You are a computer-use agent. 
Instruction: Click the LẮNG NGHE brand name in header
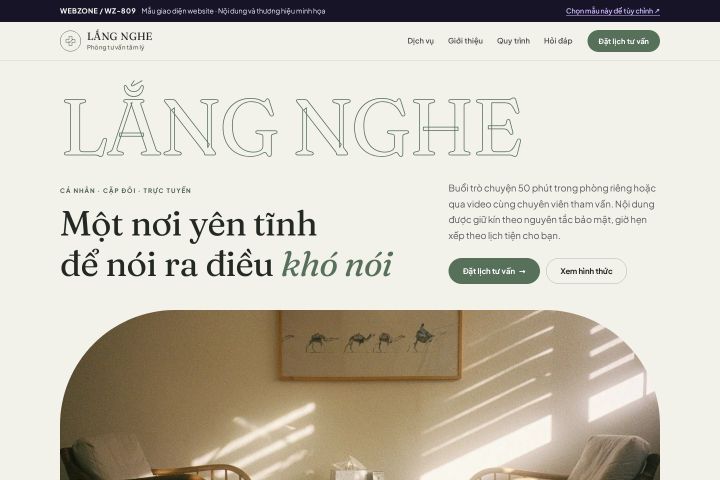pos(119,36)
